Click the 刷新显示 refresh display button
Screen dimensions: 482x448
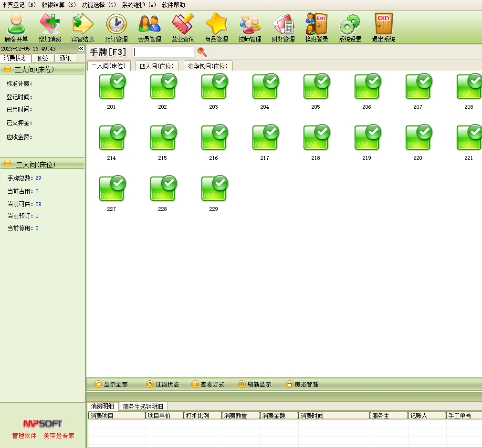coord(254,384)
